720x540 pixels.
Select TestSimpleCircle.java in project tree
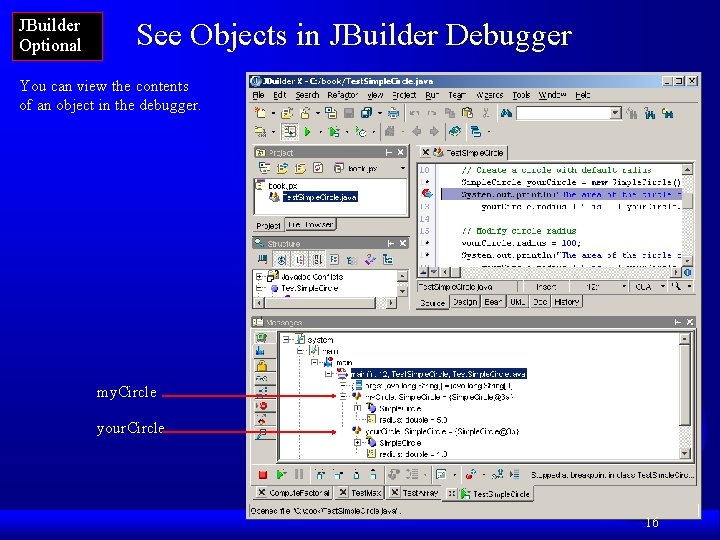(x=320, y=197)
